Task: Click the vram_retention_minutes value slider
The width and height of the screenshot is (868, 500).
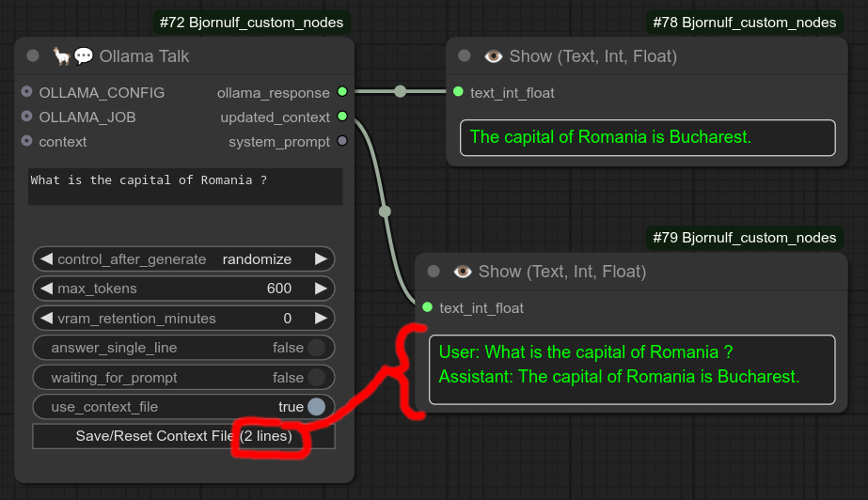Action: click(x=184, y=319)
